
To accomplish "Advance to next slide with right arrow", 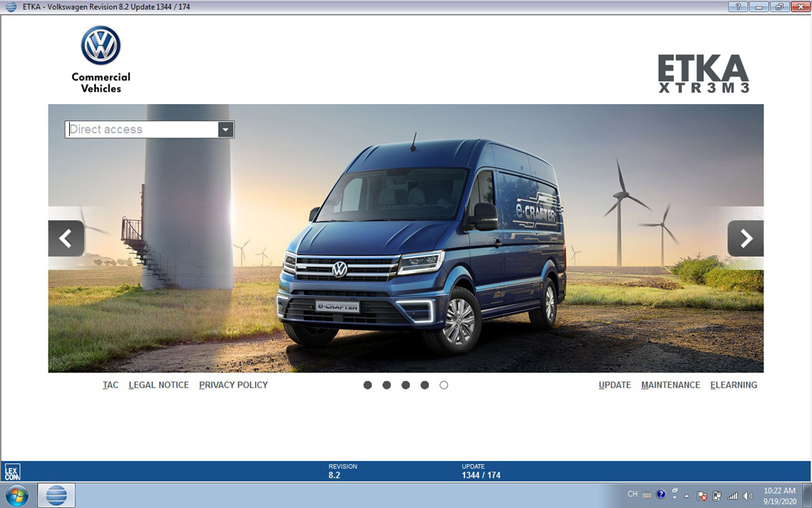I will click(745, 238).
